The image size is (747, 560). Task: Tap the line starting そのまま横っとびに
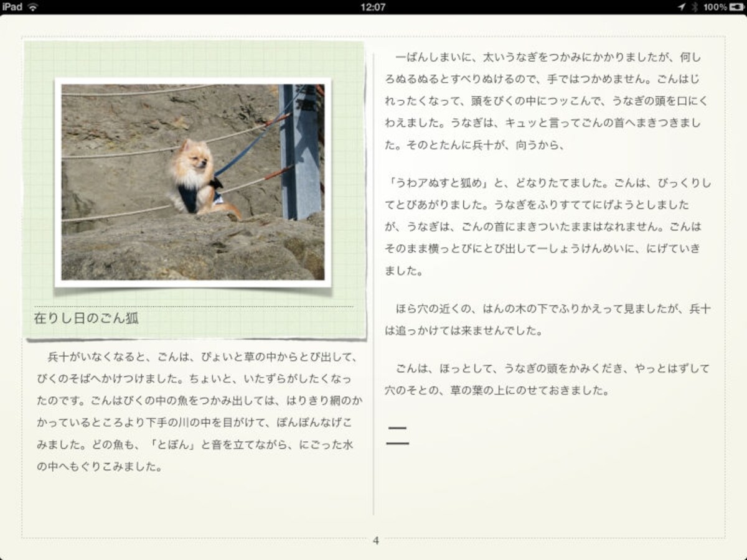[543, 249]
